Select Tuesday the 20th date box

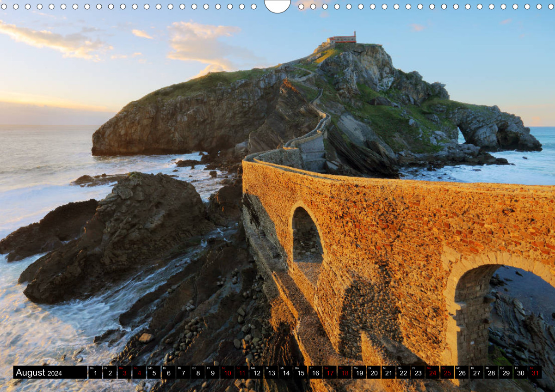click(374, 373)
